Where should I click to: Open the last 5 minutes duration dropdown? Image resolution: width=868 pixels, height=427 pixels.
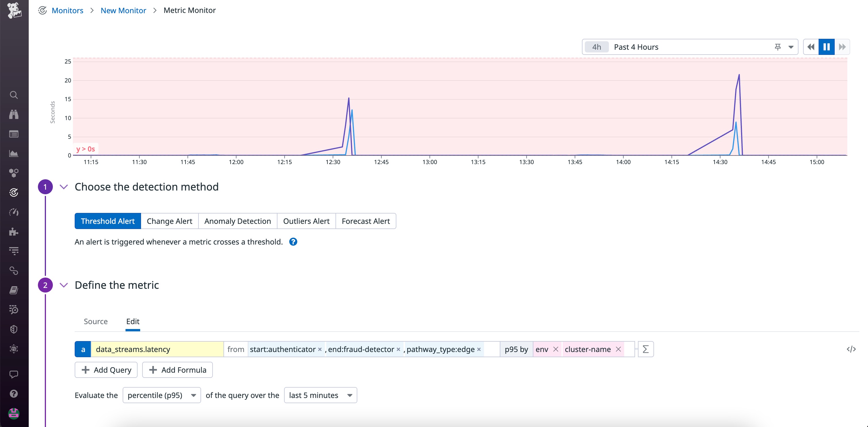pos(320,395)
